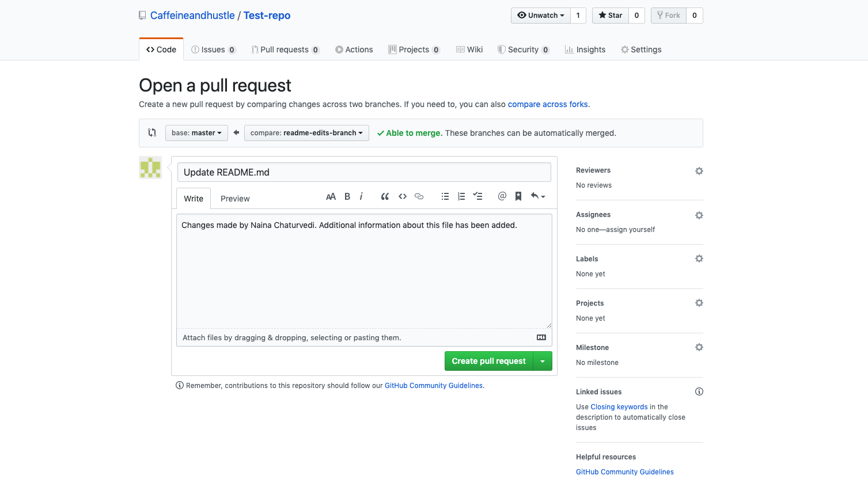868x483 pixels.
Task: Click the header text size toolbar icon
Action: click(x=331, y=196)
